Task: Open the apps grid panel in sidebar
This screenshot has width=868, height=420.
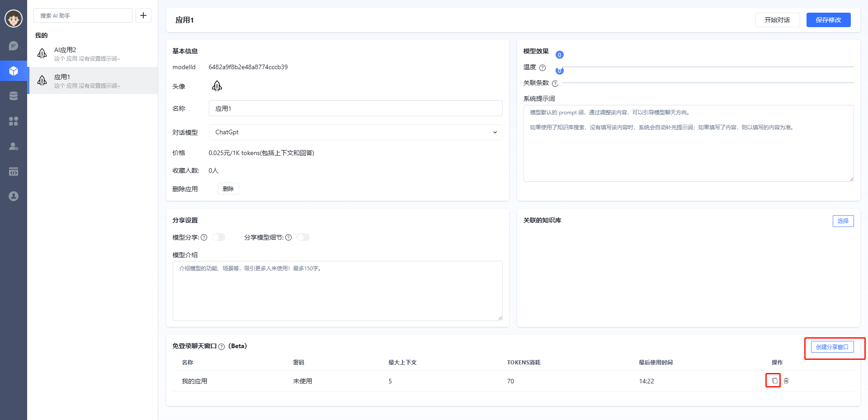Action: point(14,121)
